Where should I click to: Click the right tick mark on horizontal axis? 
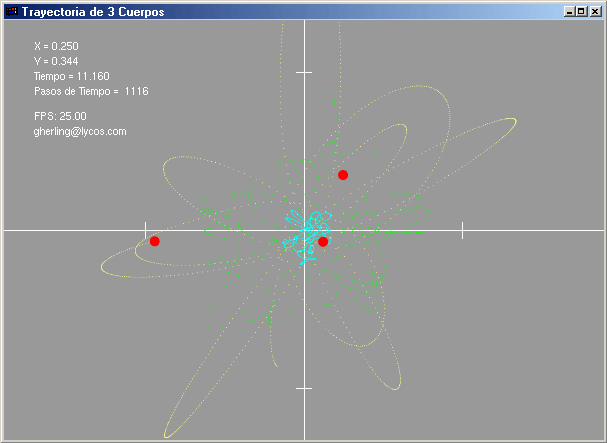pos(462,230)
